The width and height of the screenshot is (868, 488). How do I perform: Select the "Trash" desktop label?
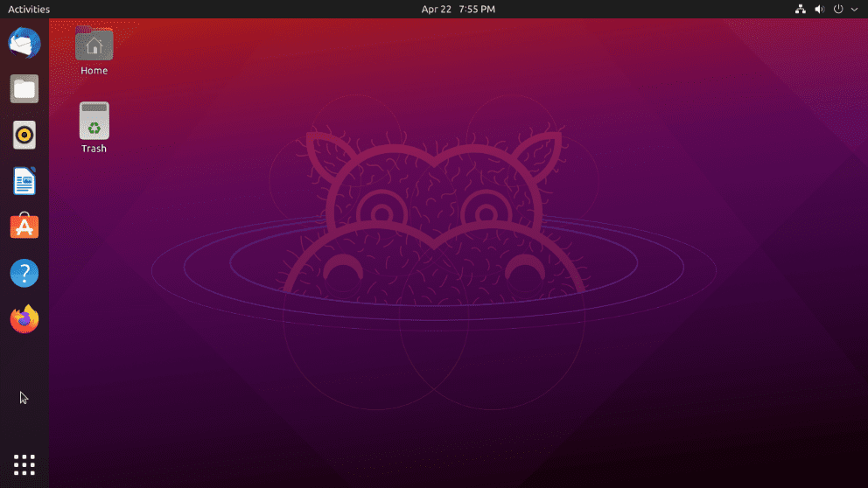[94, 149]
